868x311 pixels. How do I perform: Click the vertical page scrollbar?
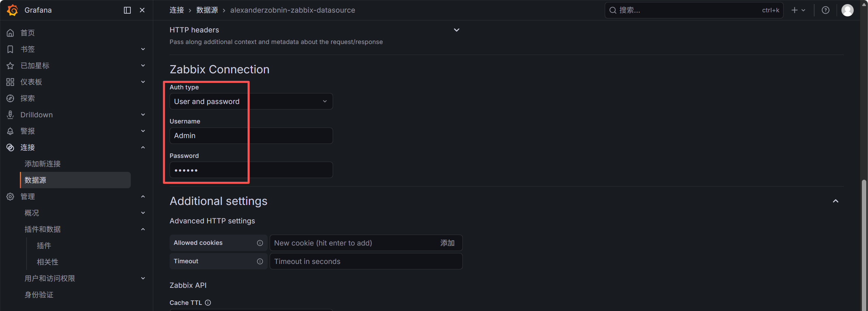tap(864, 245)
